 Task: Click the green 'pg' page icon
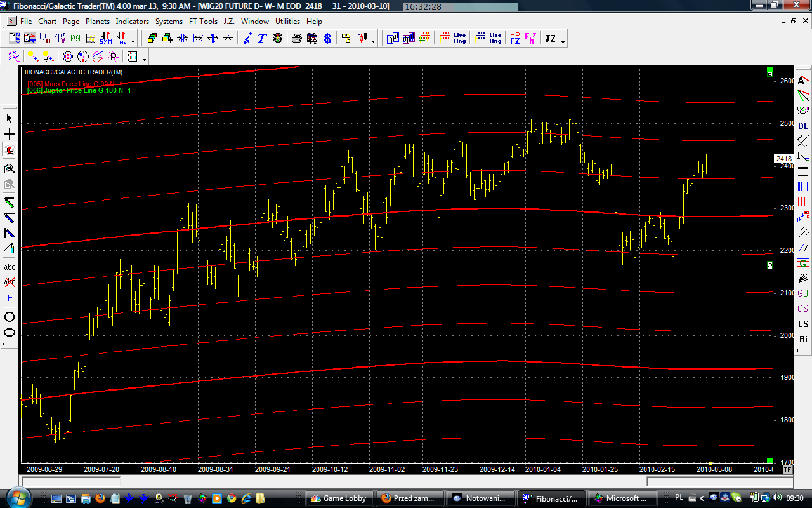pos(75,38)
